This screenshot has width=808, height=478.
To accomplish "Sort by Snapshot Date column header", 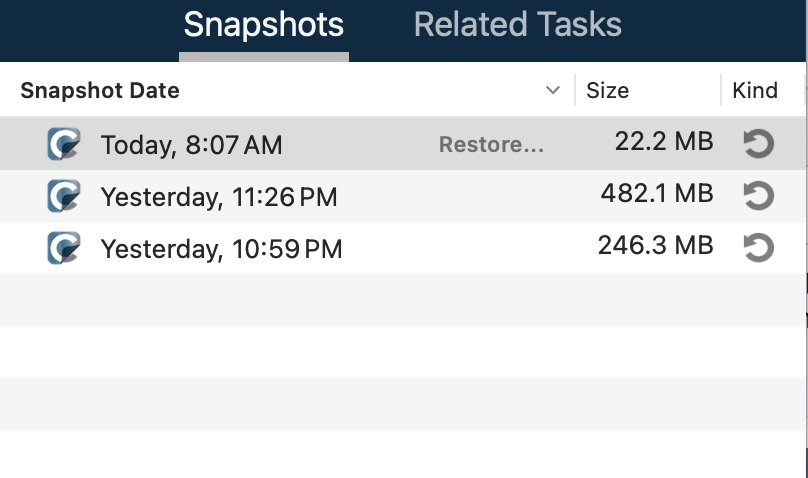I will click(x=100, y=91).
